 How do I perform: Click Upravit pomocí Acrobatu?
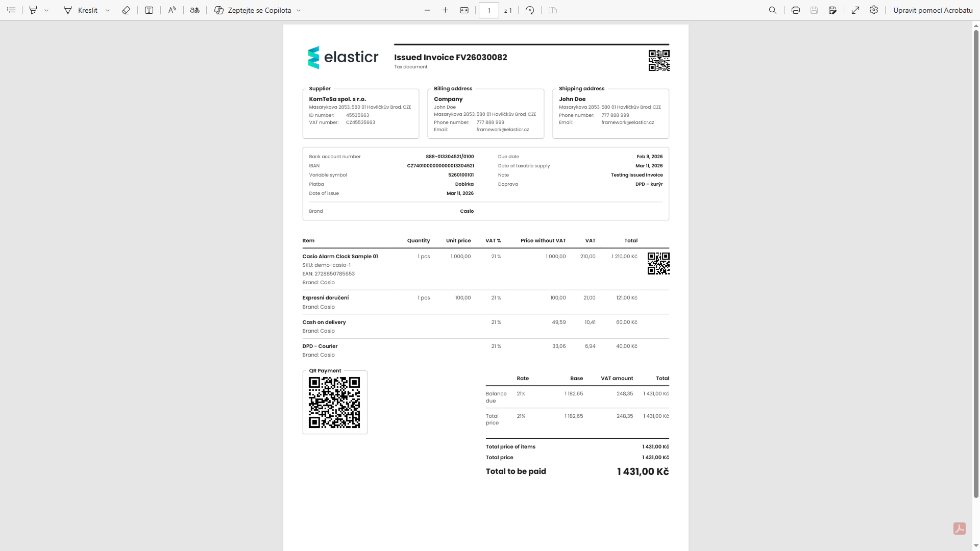(933, 10)
